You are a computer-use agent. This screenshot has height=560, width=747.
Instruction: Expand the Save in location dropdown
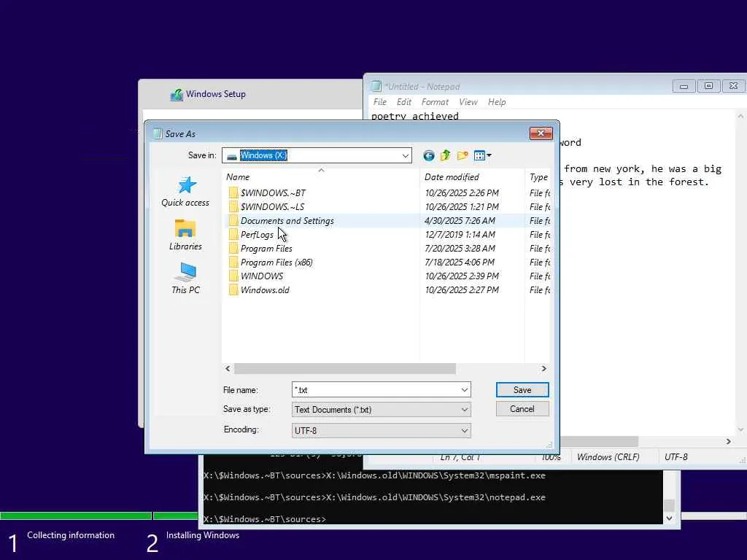click(x=405, y=156)
